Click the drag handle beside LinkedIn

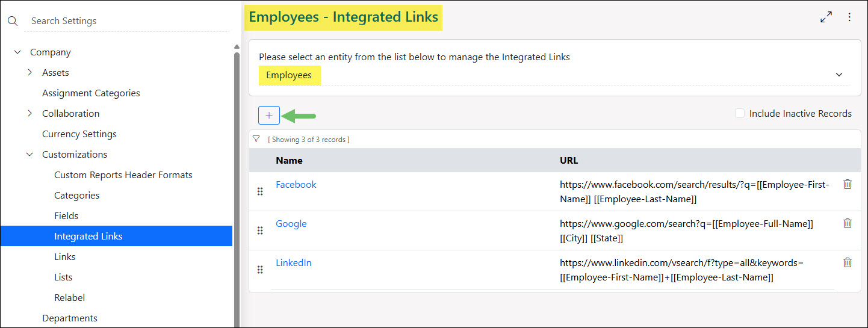(260, 270)
